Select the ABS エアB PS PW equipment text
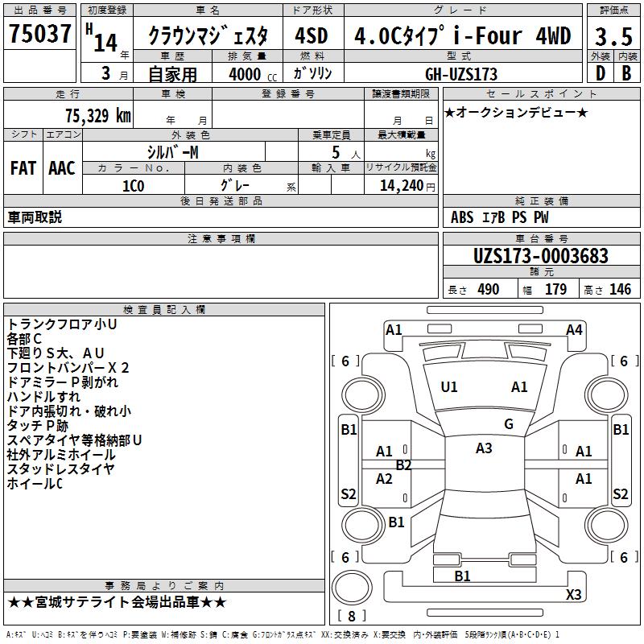 [x=490, y=217]
